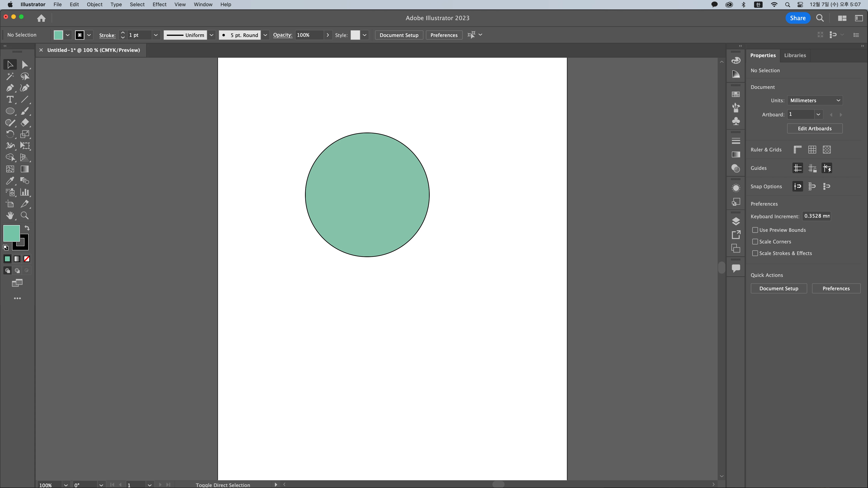The width and height of the screenshot is (868, 488).
Task: Click the blue Share button
Action: pyautogui.click(x=798, y=18)
